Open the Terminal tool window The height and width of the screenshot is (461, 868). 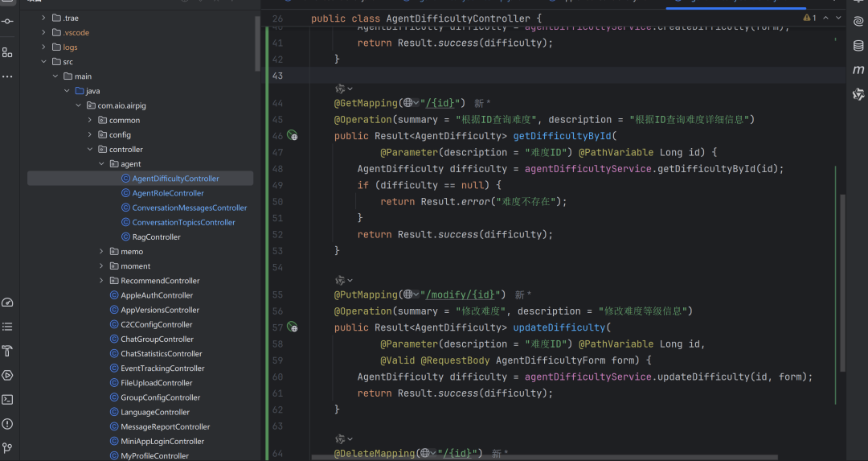pyautogui.click(x=7, y=399)
